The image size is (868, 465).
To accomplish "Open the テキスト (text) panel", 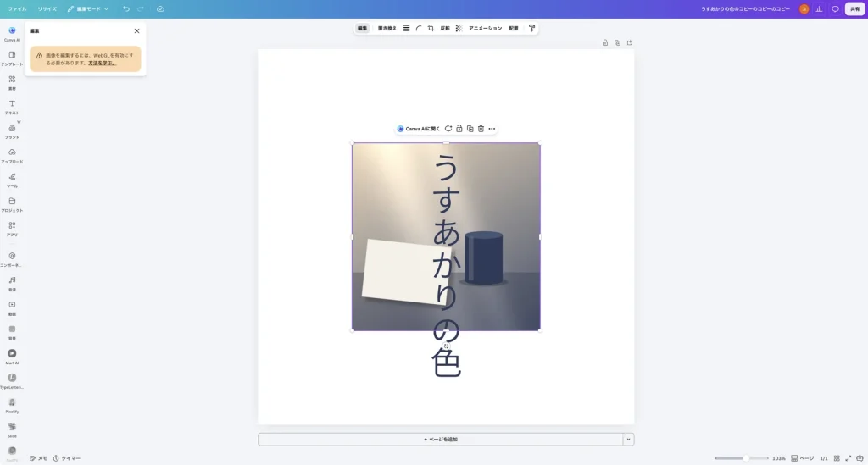I will (x=12, y=107).
